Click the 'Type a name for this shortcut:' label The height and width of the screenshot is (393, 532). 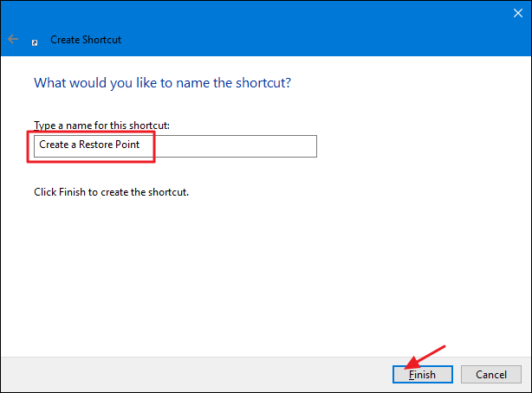(x=101, y=126)
